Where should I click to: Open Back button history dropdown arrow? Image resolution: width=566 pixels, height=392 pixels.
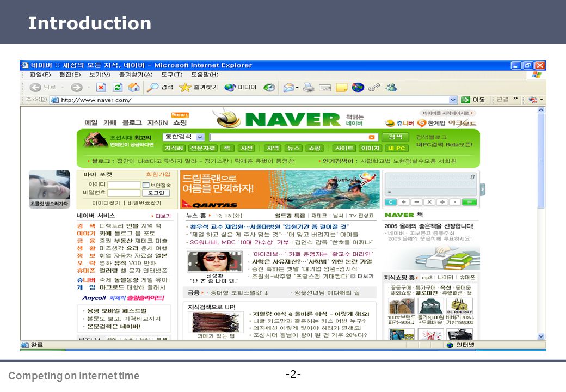pyautogui.click(x=62, y=87)
